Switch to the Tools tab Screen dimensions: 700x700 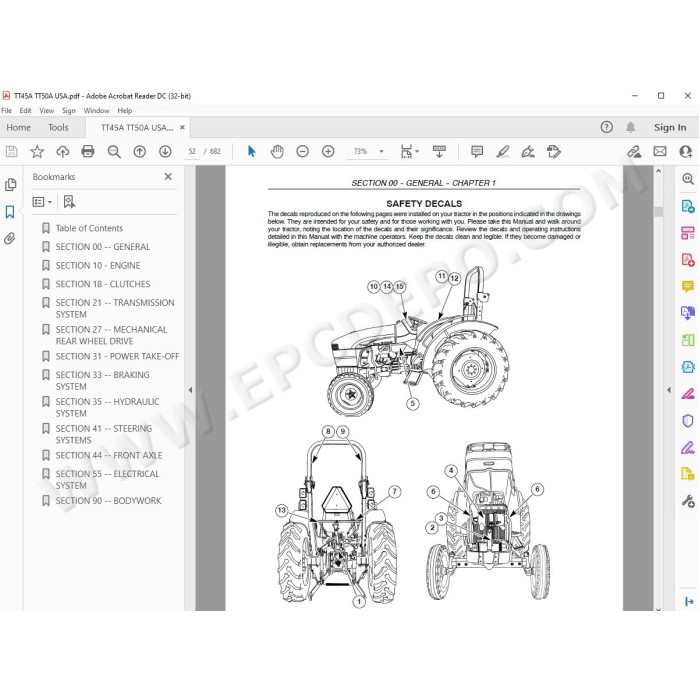tap(58, 128)
